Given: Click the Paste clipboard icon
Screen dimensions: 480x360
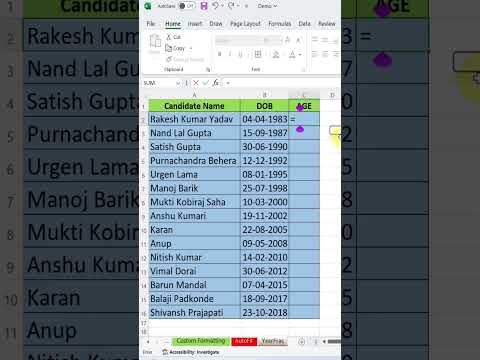Looking at the screenshot, I should point(155,42).
